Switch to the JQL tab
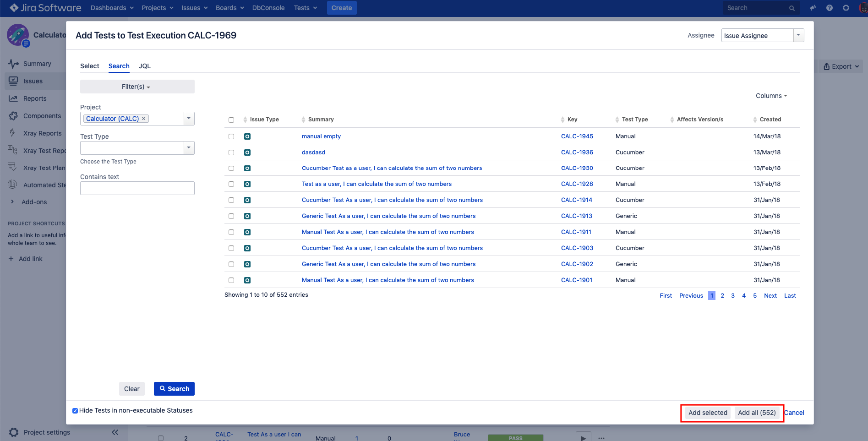The image size is (868, 441). point(145,66)
